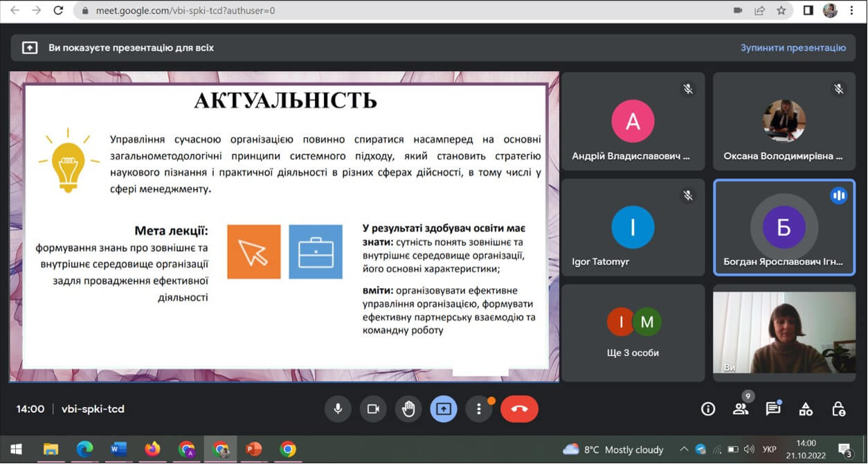The width and height of the screenshot is (868, 464).
Task: Open PowerPoint from the taskbar
Action: pos(254,449)
